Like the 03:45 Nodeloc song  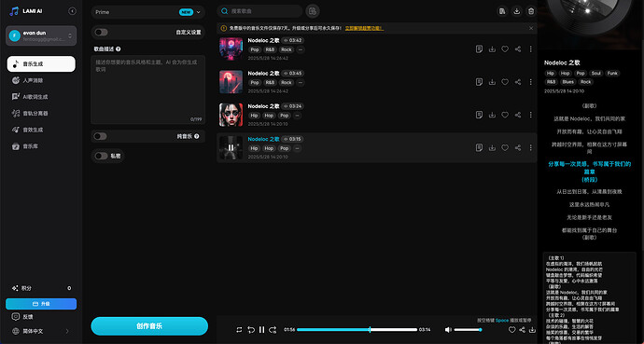(505, 82)
